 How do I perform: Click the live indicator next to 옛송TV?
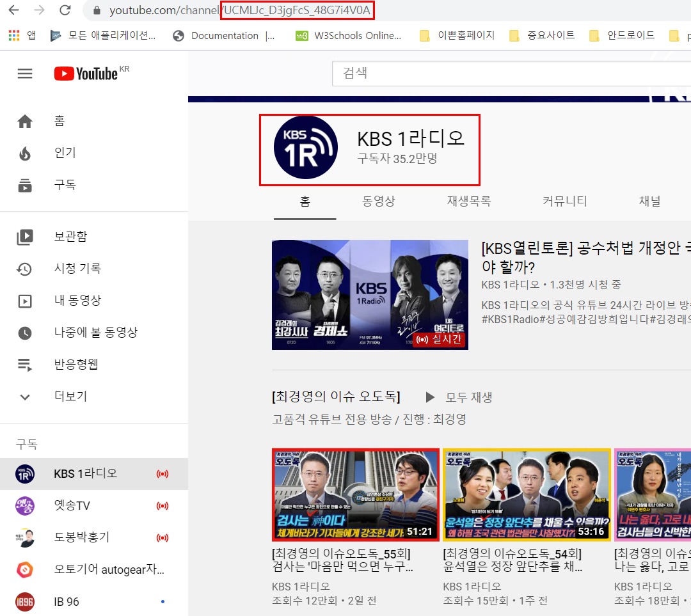coord(162,506)
